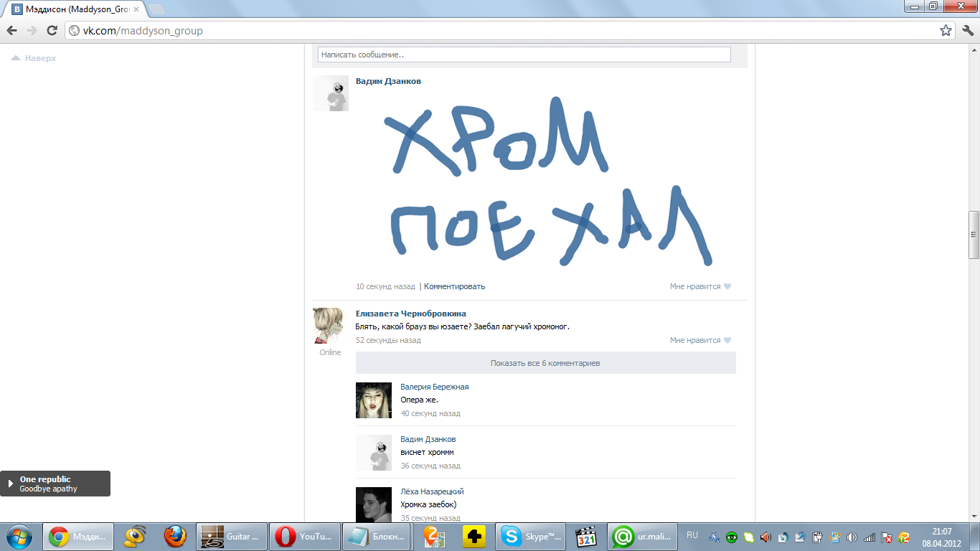Like Елизавета Чернобровкина's post via the heart
Screen dimensions: 980x551
[x=727, y=340]
